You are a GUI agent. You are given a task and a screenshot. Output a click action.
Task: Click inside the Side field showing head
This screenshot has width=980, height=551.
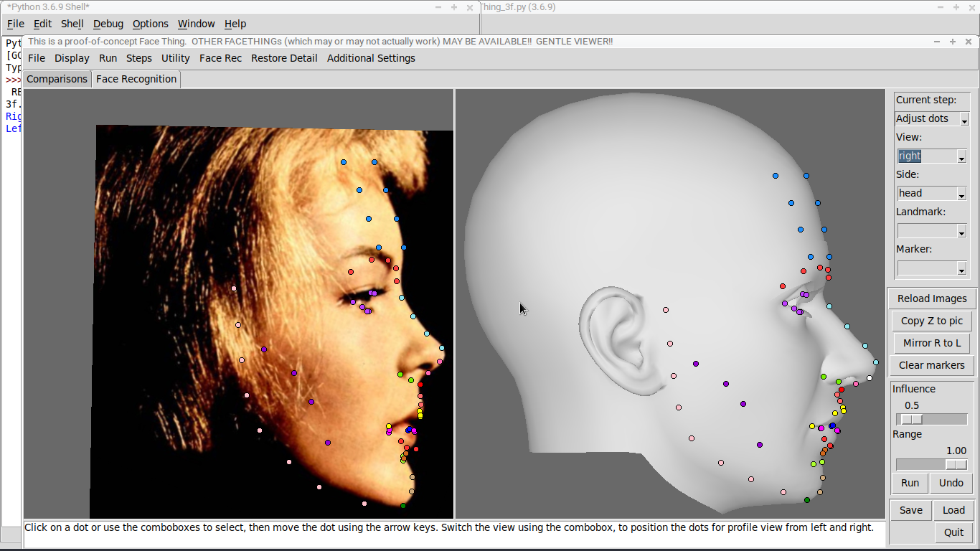[926, 193]
